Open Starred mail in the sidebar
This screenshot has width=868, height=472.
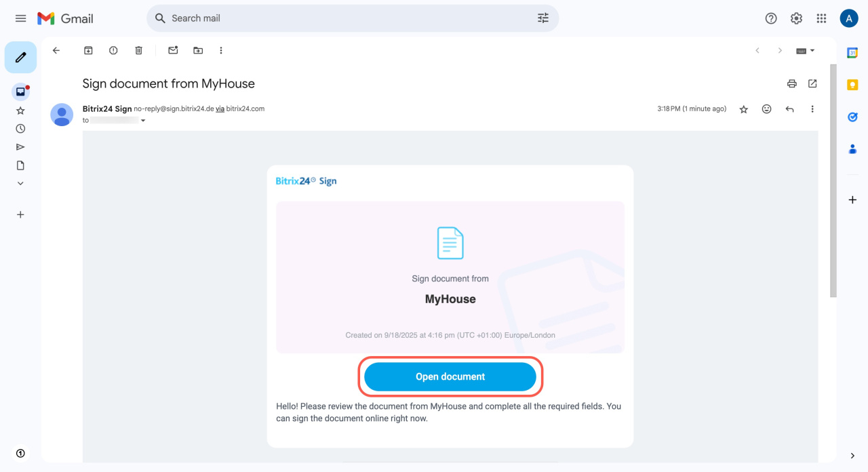tap(20, 111)
